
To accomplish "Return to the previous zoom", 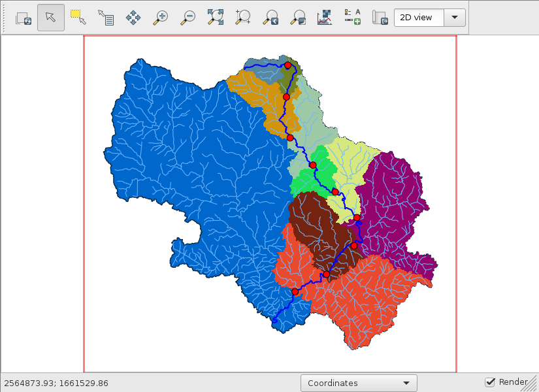I will [270, 18].
